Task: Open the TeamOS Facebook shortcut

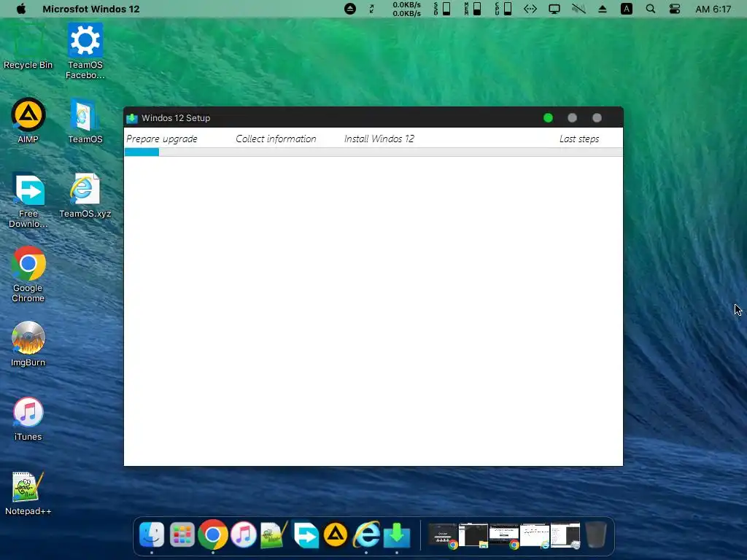Action: [x=85, y=52]
